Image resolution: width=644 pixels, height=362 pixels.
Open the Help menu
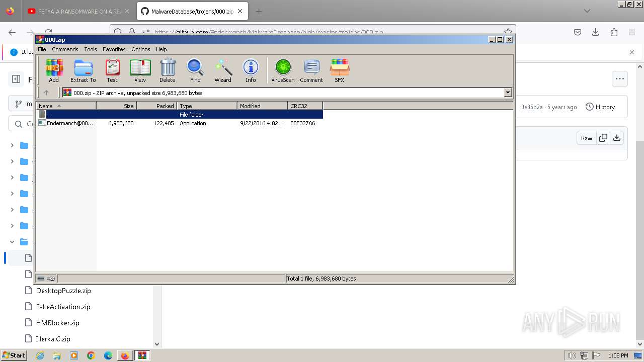161,49
